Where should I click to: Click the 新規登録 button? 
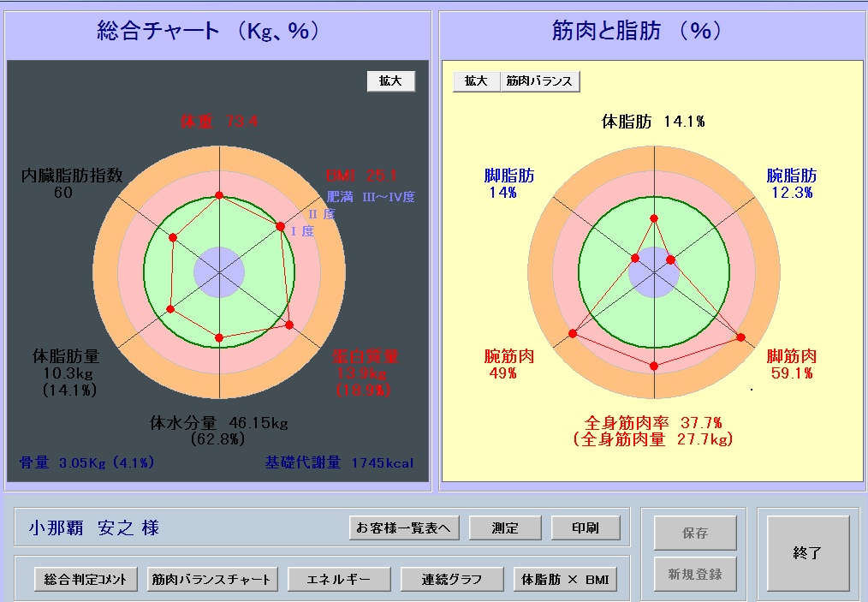(695, 574)
